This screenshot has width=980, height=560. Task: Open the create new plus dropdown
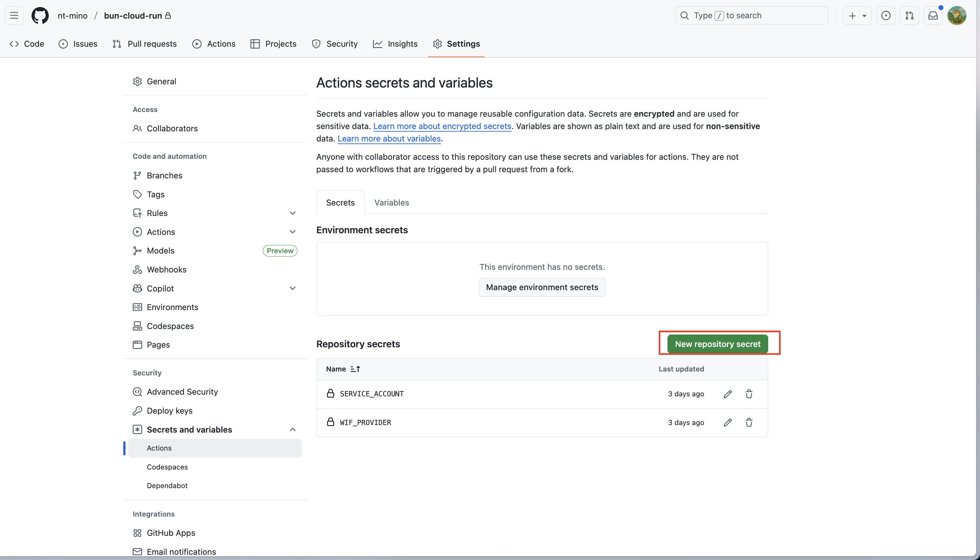click(857, 15)
